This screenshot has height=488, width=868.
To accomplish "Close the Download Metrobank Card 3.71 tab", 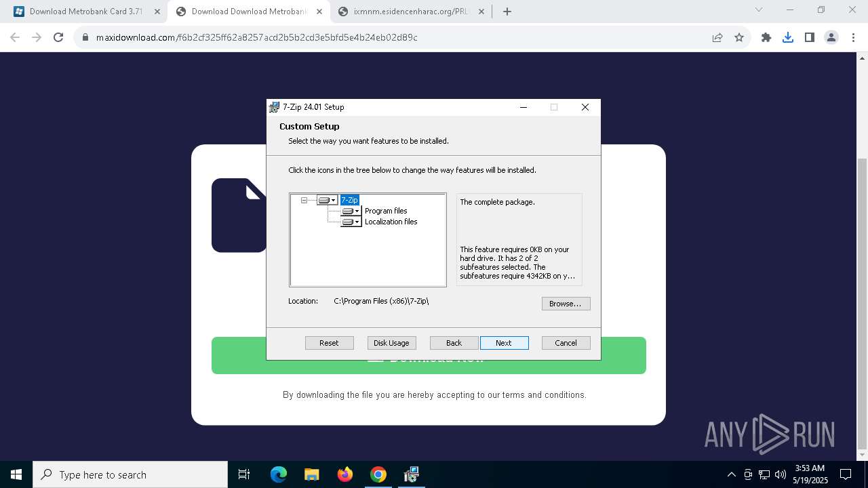I will click(157, 12).
